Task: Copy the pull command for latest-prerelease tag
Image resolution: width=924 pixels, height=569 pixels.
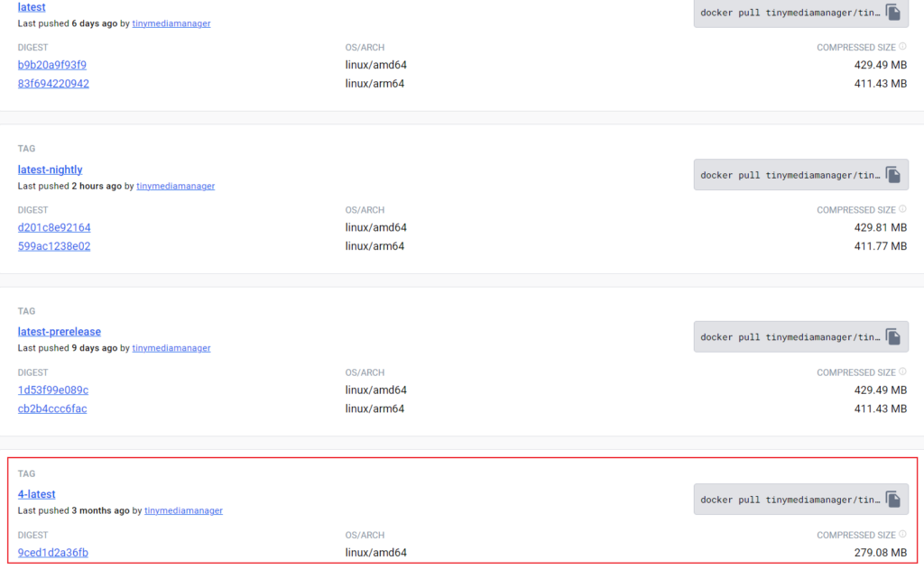Action: pyautogui.click(x=892, y=337)
